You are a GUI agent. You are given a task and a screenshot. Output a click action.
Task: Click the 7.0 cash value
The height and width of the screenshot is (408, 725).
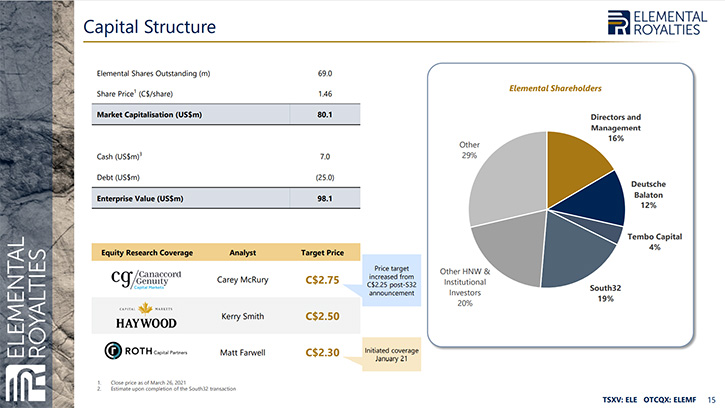(325, 157)
